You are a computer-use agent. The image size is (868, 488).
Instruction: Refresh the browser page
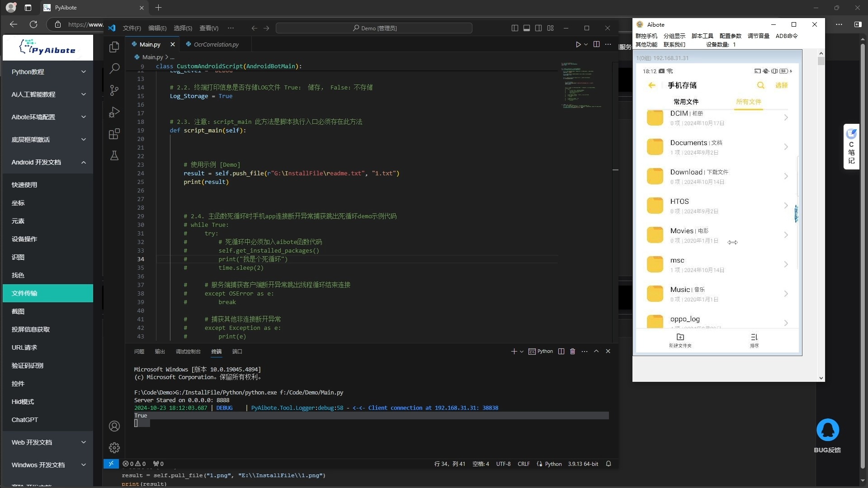click(33, 24)
